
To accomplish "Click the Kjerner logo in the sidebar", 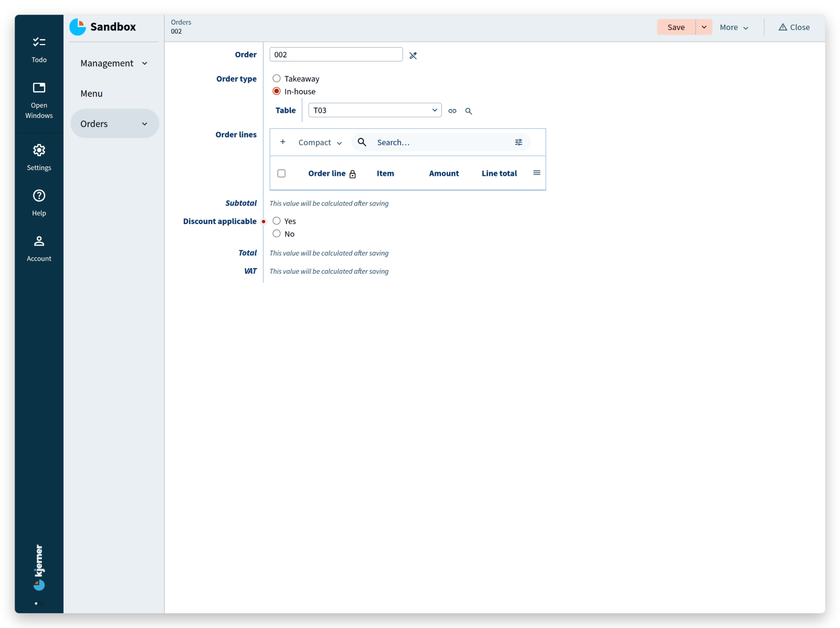I will (x=39, y=568).
